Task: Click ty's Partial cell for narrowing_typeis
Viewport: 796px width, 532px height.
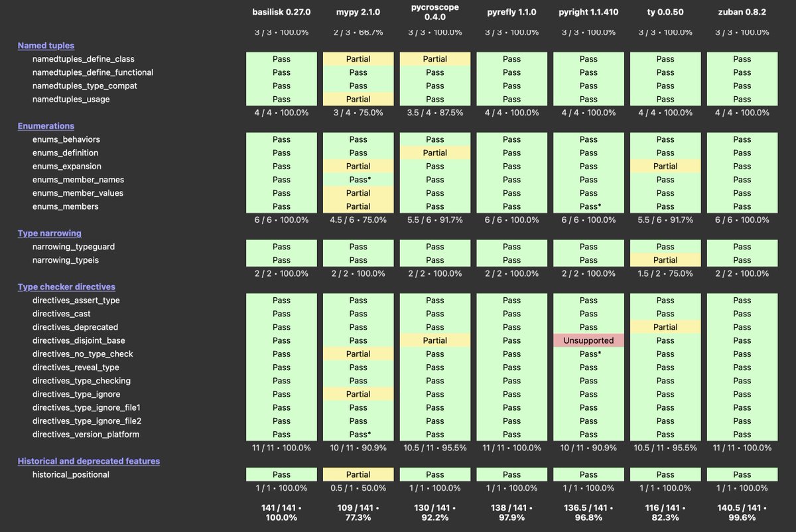Action: (x=665, y=260)
